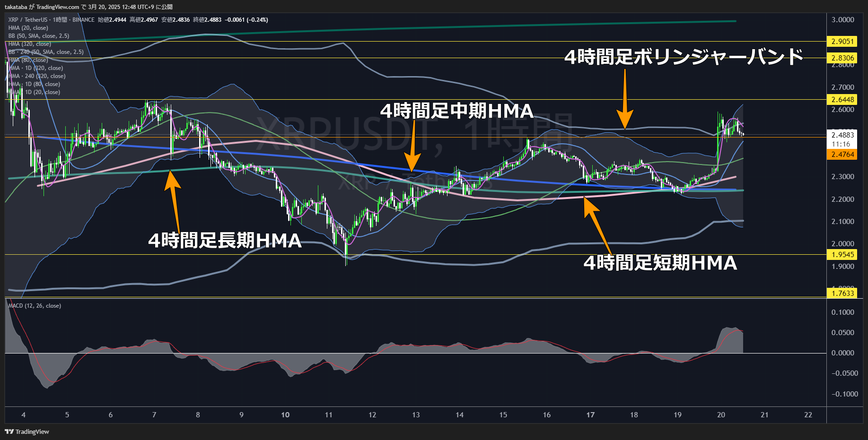Click date label 4 on time axis
The image size is (868, 440).
click(x=24, y=415)
